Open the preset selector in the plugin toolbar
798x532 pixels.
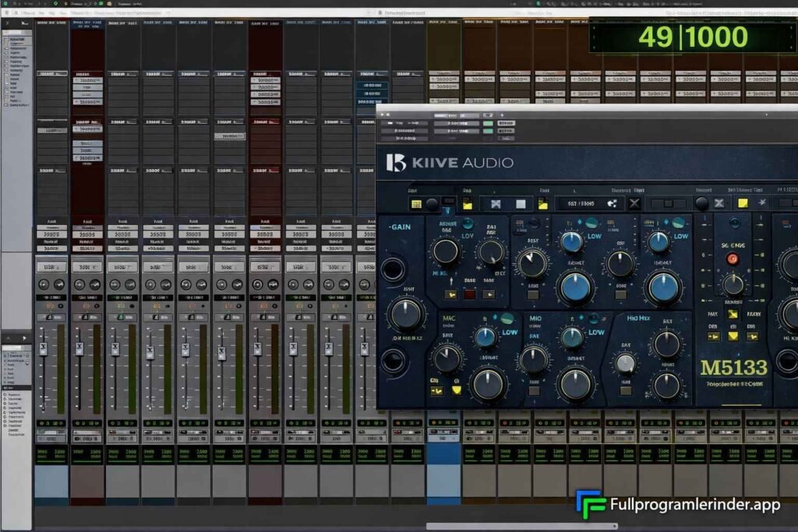pyautogui.click(x=586, y=203)
